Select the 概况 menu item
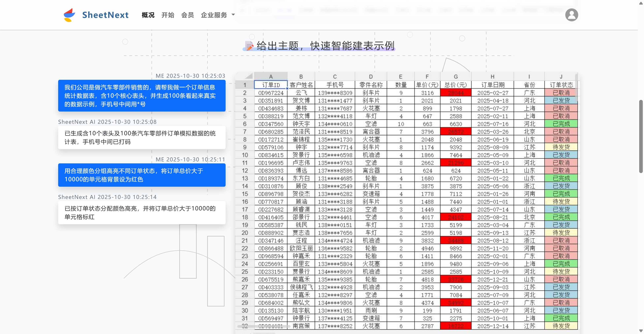This screenshot has height=334, width=644. click(x=148, y=15)
